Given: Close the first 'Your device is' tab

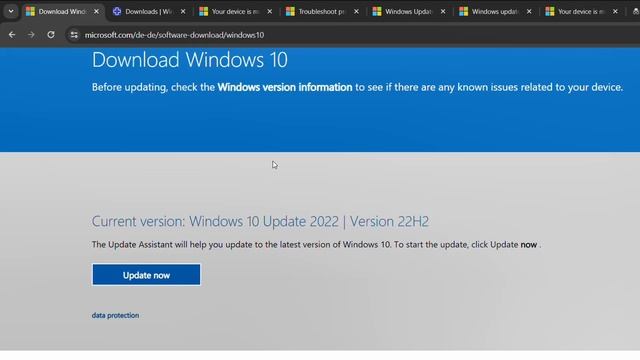Looking at the screenshot, I should click(x=269, y=11).
